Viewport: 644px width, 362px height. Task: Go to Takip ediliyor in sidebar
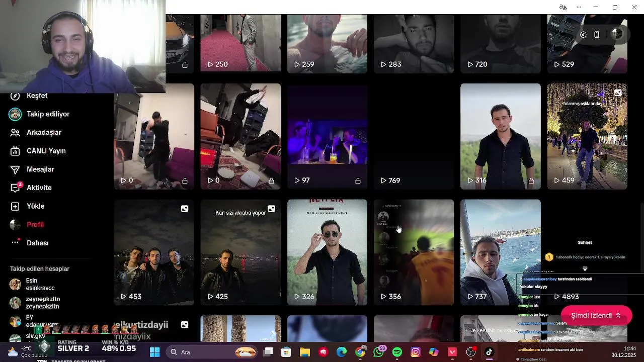click(40, 114)
